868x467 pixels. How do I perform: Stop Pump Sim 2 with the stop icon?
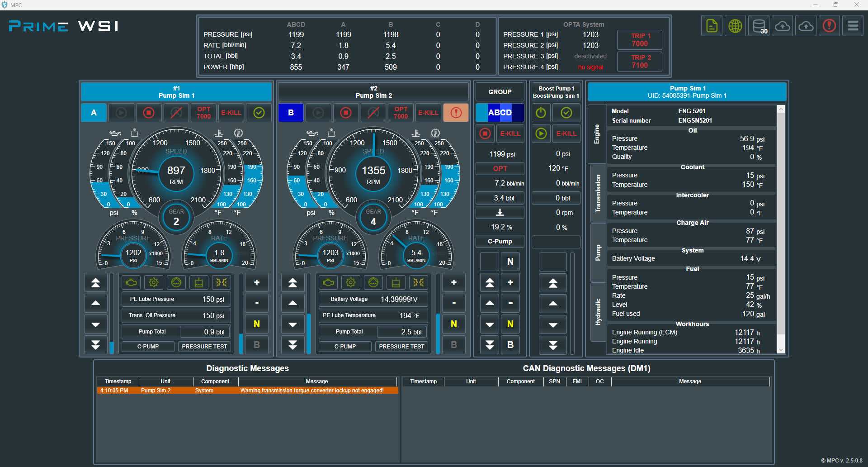(346, 113)
